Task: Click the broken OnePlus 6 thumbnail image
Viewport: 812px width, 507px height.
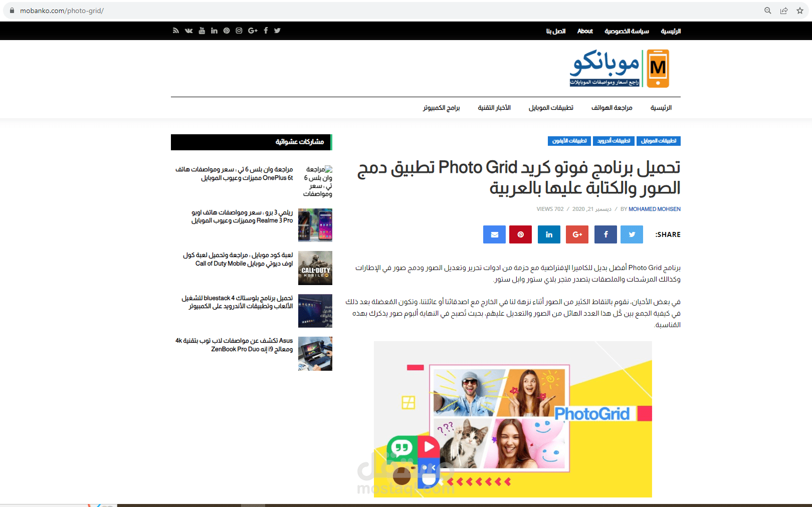Action: [318, 181]
